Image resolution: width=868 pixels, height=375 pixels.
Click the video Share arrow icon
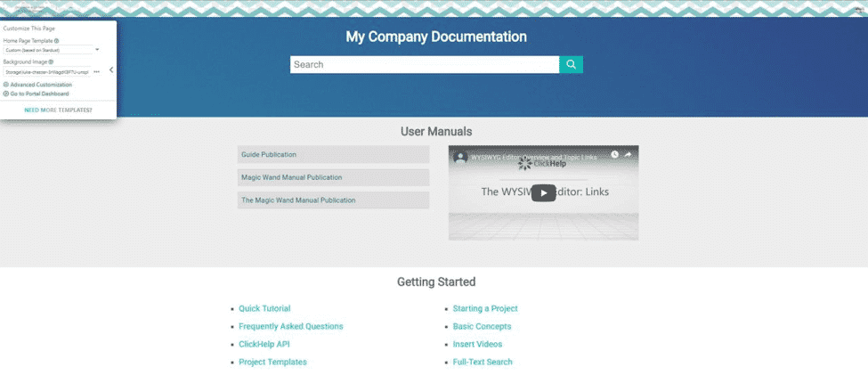point(628,154)
